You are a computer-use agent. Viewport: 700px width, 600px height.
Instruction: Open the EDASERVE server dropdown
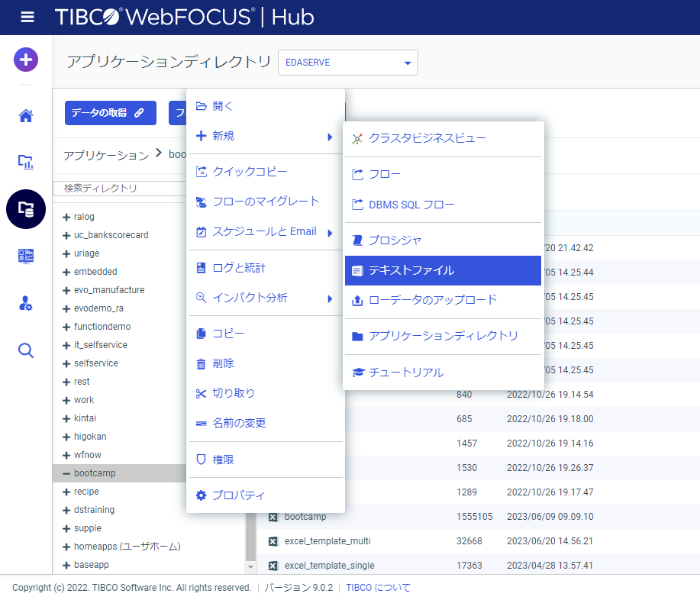point(348,63)
